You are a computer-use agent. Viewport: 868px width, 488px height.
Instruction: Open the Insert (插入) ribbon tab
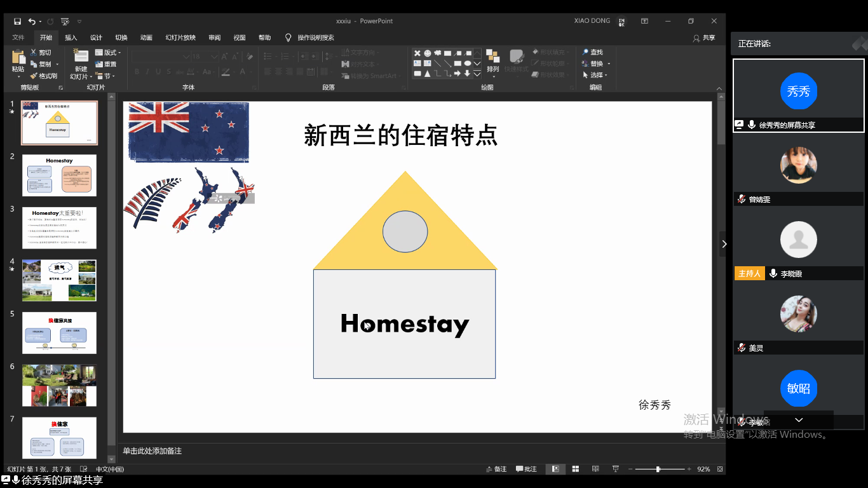point(71,37)
